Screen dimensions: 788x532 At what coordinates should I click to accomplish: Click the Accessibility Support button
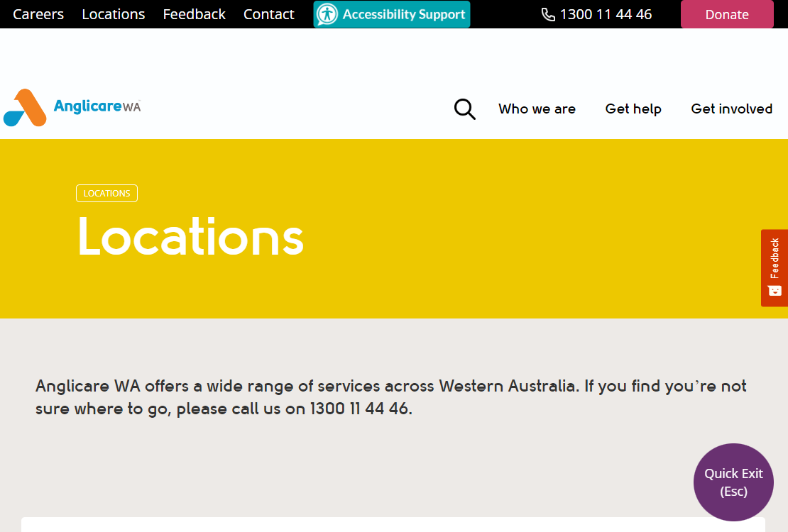[392, 14]
